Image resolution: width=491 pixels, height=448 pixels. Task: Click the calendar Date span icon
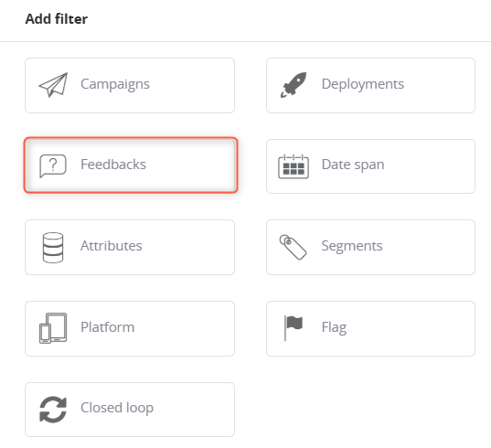tap(294, 166)
